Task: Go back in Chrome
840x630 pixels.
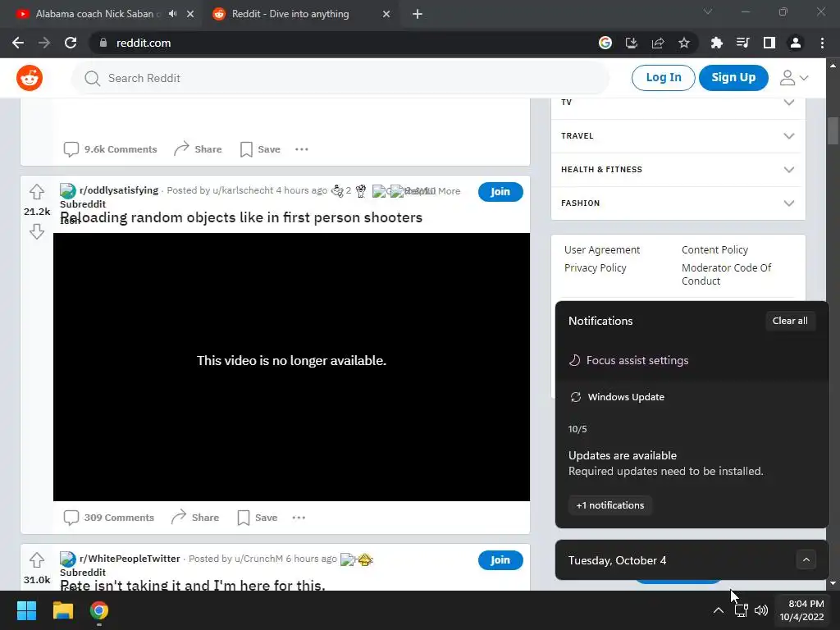Action: pos(18,43)
